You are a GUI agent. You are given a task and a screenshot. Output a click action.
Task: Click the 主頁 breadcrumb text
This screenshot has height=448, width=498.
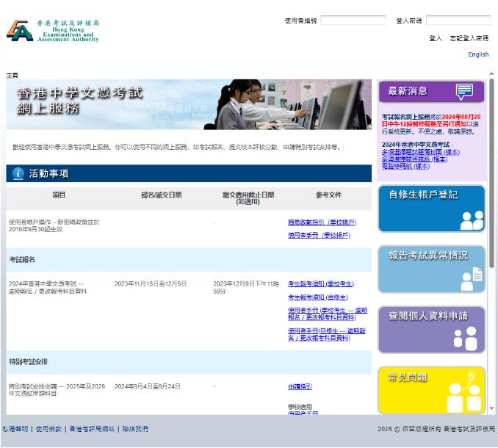click(12, 75)
